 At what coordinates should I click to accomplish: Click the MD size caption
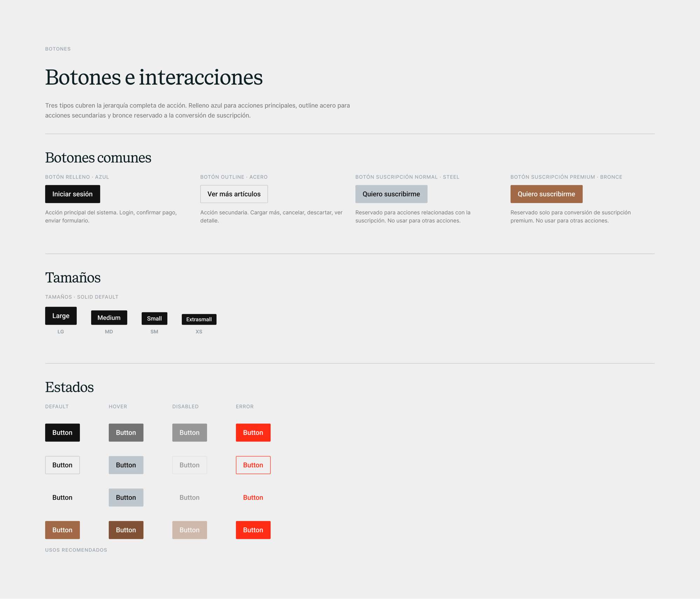[x=109, y=332]
